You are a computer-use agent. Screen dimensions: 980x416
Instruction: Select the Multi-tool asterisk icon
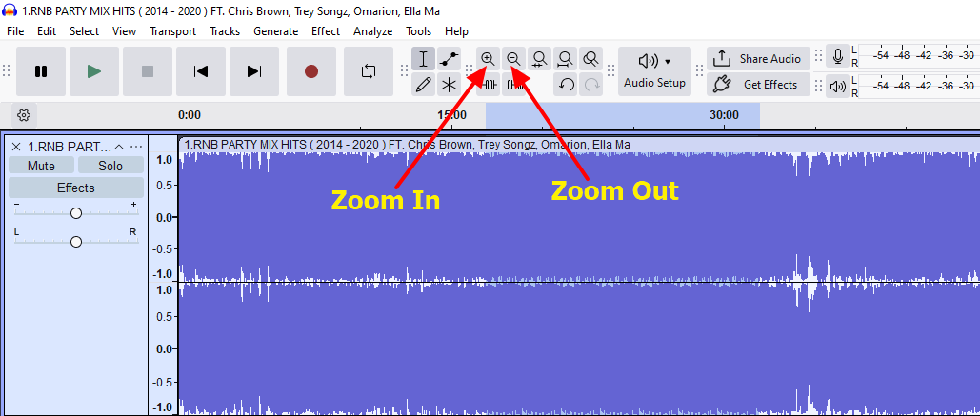(449, 85)
